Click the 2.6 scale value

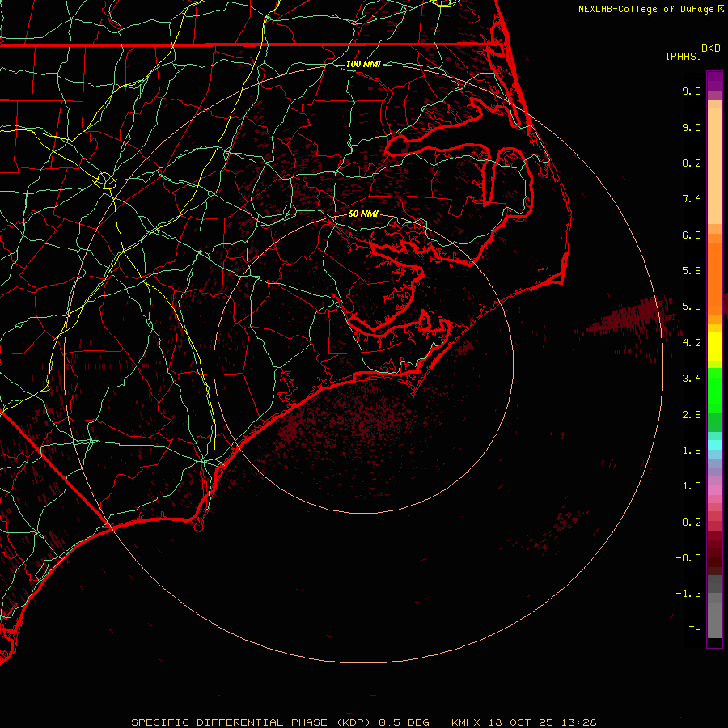click(x=692, y=415)
